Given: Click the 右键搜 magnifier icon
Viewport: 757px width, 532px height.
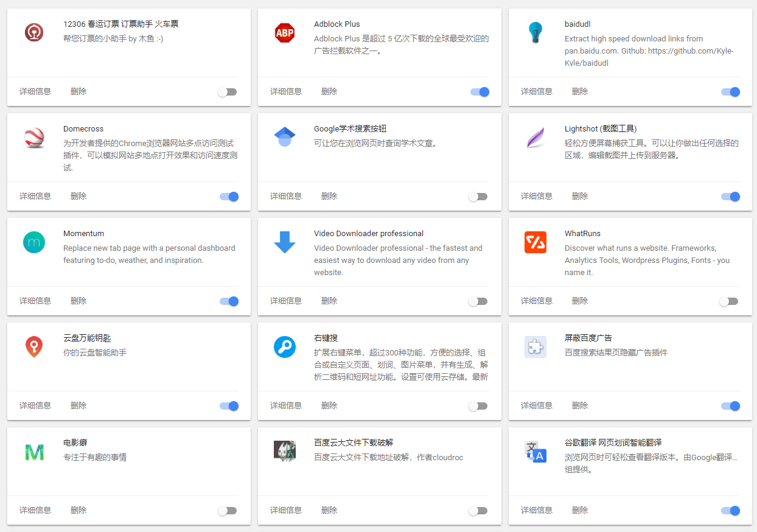Looking at the screenshot, I should click(285, 347).
